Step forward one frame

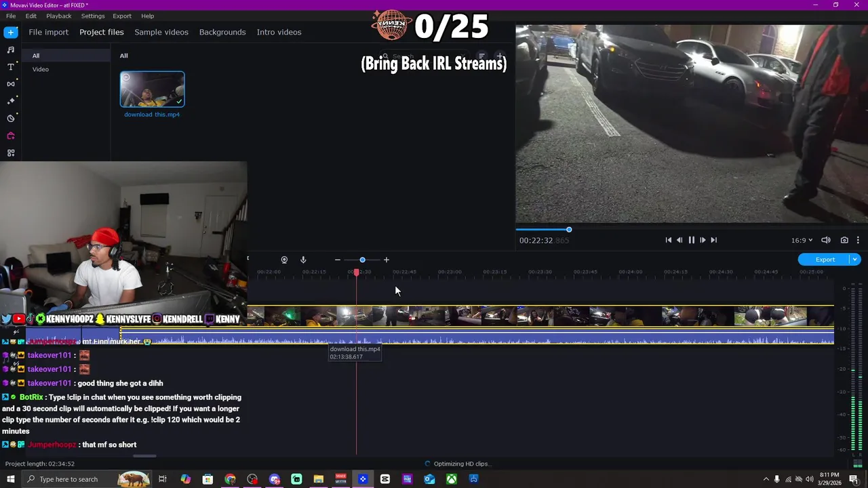703,240
